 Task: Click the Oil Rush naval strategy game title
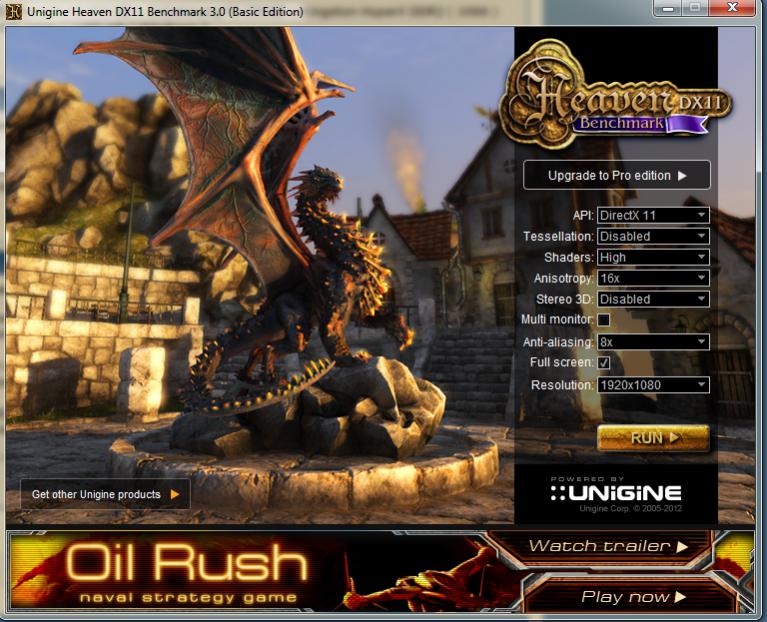[x=188, y=572]
